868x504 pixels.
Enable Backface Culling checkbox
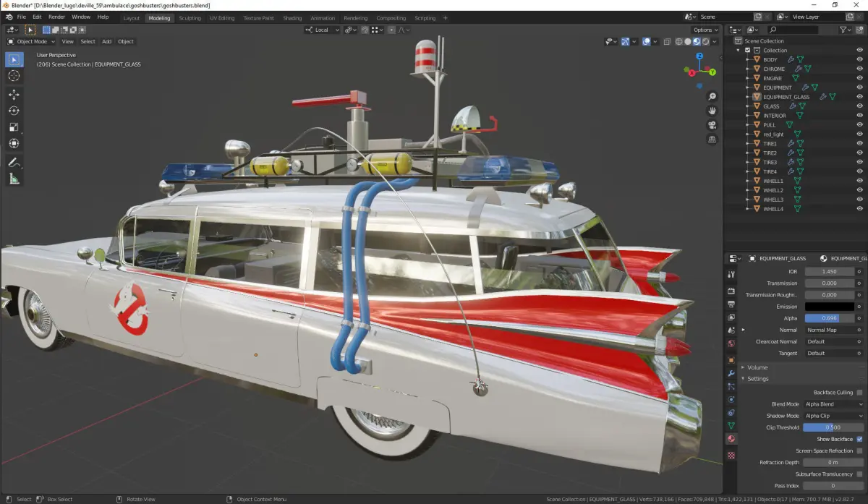(x=859, y=393)
